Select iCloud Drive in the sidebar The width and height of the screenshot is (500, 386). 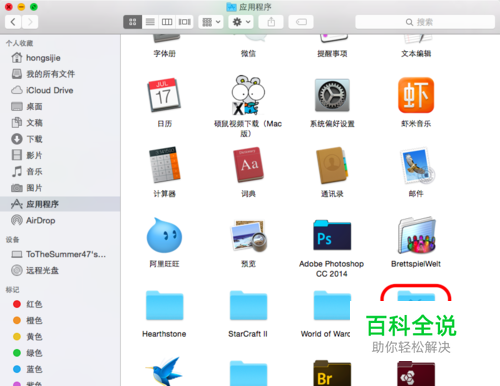[60, 90]
